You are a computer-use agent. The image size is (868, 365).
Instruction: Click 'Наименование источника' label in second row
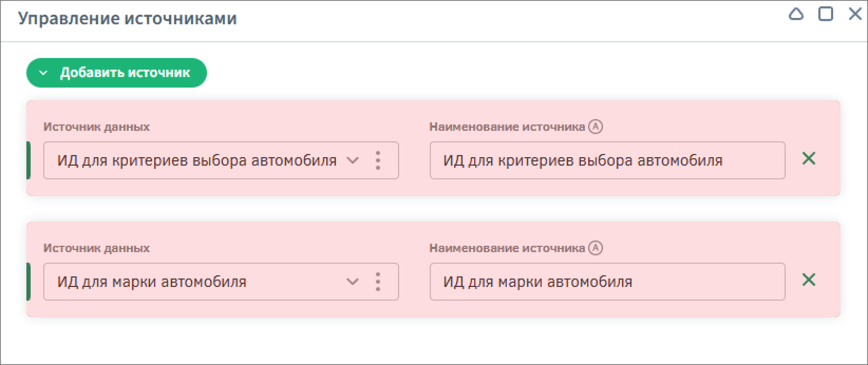coord(507,248)
